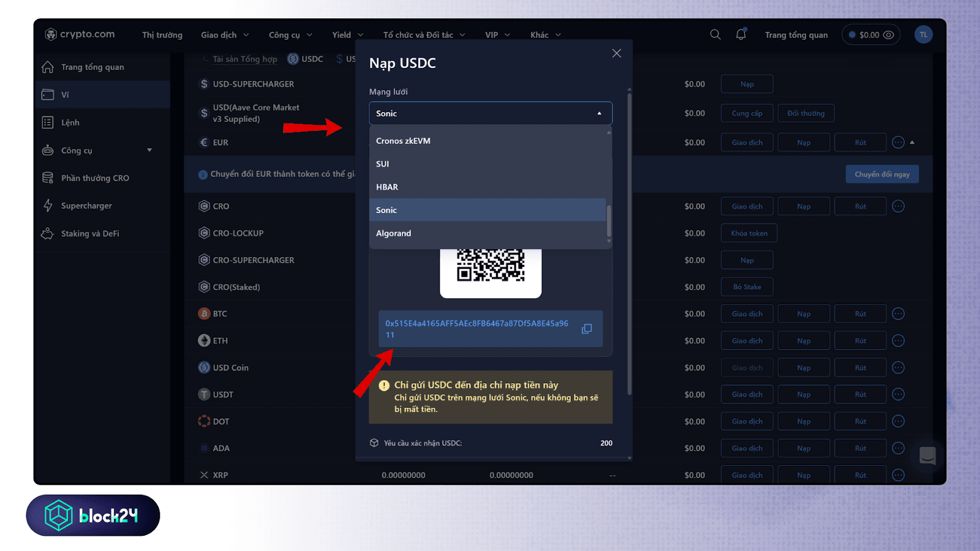Click the network list scrollbar
This screenshot has height=551, width=980.
609,220
